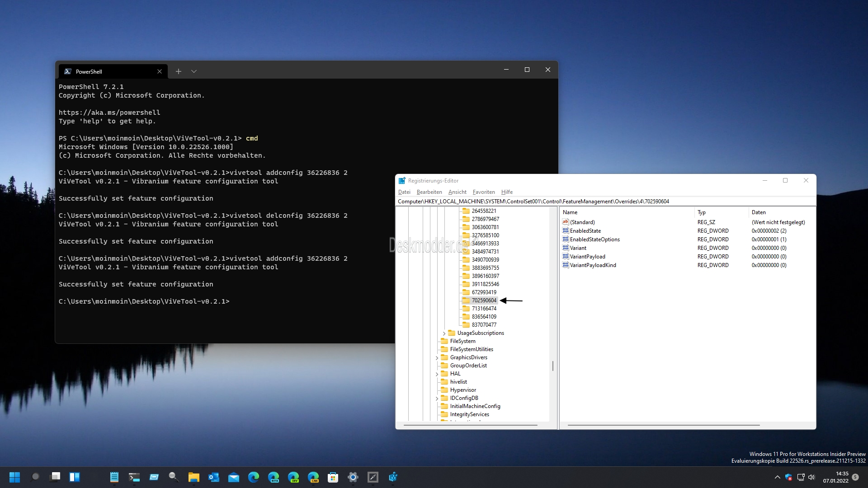Screen dimensions: 868x488
Task: Launch Edge Canary from taskbar
Action: tap(313, 477)
